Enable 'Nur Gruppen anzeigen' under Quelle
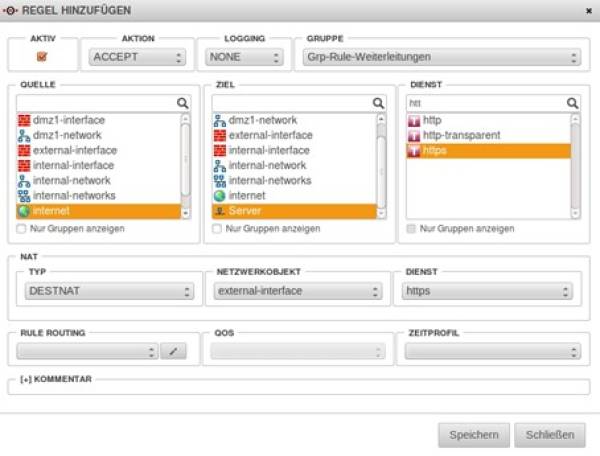 [22, 229]
